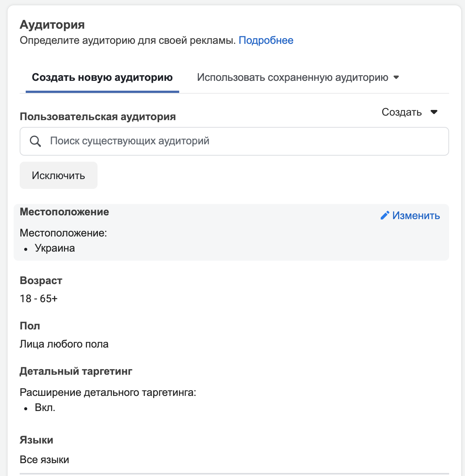The image size is (465, 476).
Task: Select the Пользовательская аудитория label
Action: tap(98, 117)
